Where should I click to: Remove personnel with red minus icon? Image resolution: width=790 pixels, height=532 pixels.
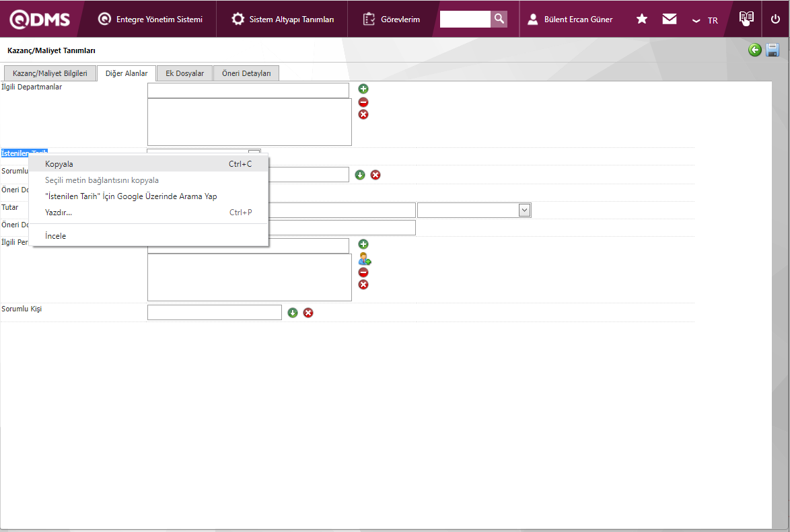tap(363, 272)
